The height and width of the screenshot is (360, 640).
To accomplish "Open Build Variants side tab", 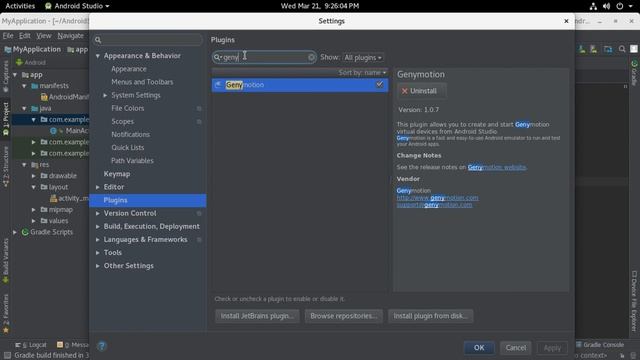I will [6, 261].
